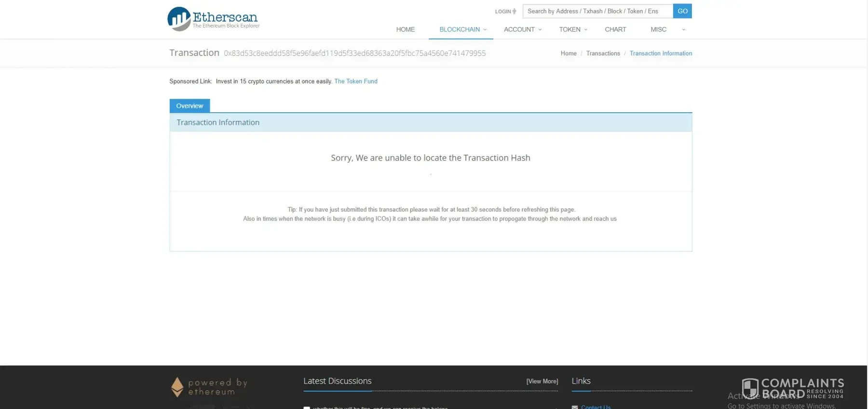The width and height of the screenshot is (868, 409).
Task: Click the transaction hash text in header
Action: coord(354,53)
